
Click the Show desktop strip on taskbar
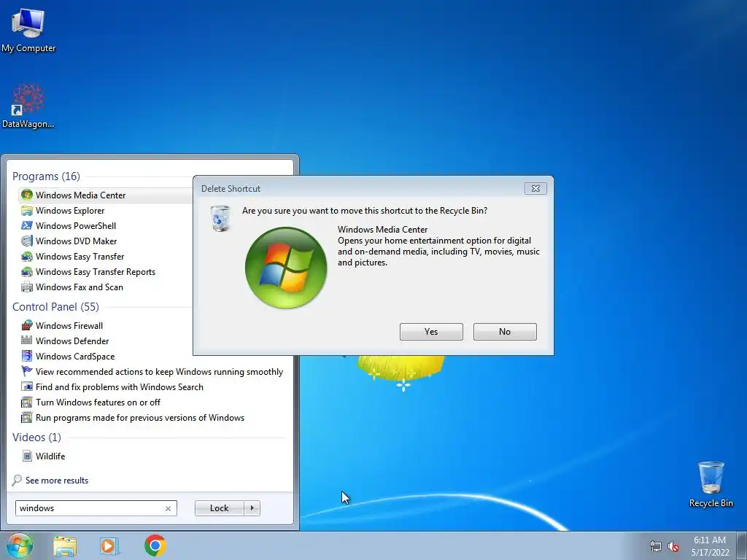[x=742, y=545]
